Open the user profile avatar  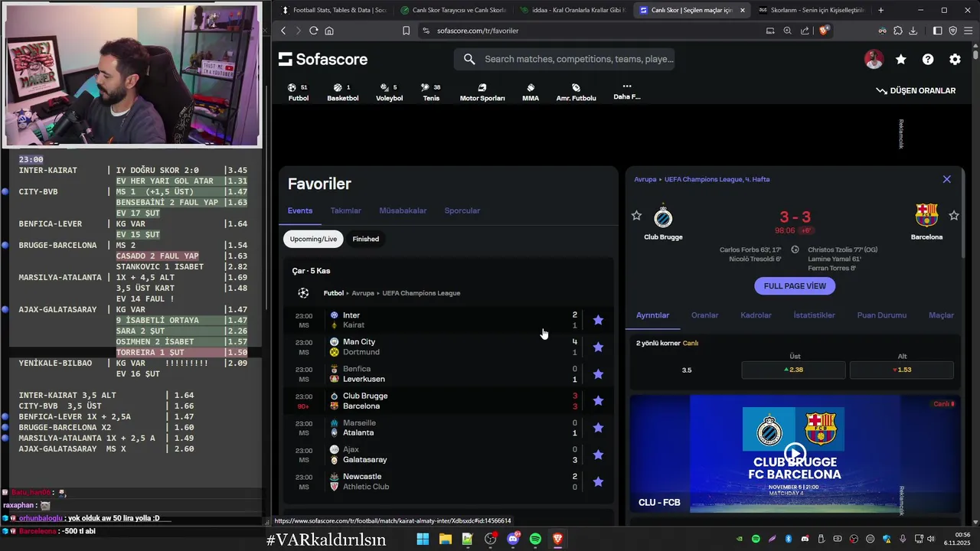[874, 59]
